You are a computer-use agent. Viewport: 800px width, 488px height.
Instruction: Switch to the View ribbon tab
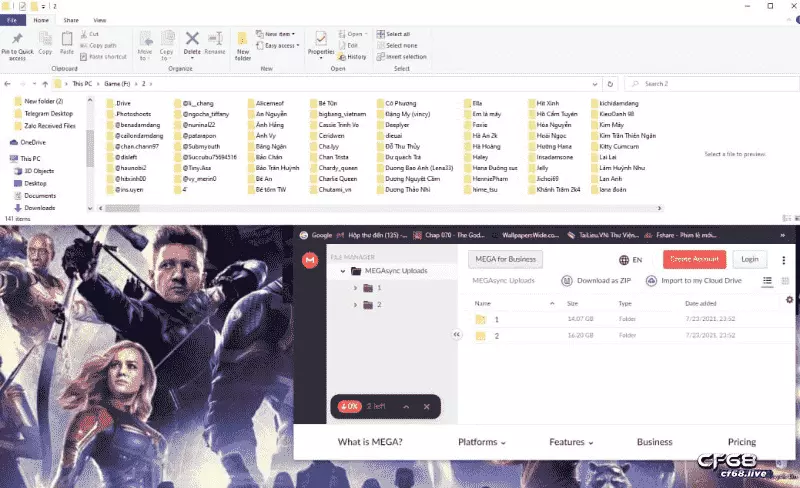click(x=99, y=20)
